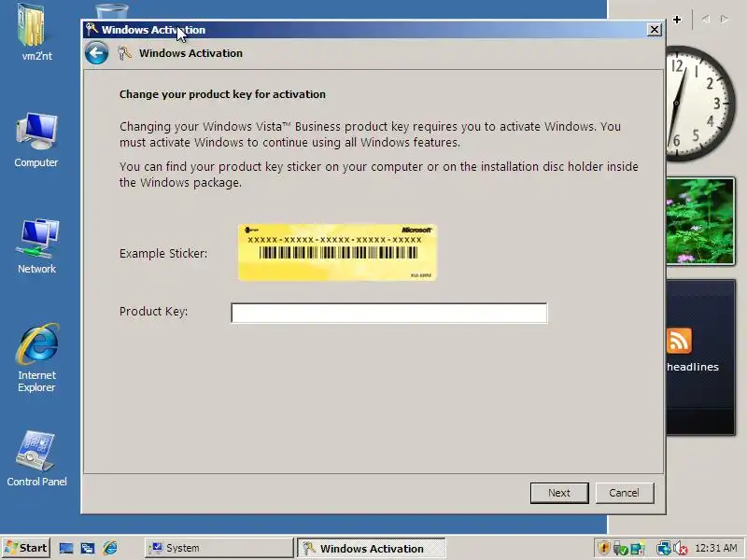
Task: Click the Product Key label
Action: 153,312
